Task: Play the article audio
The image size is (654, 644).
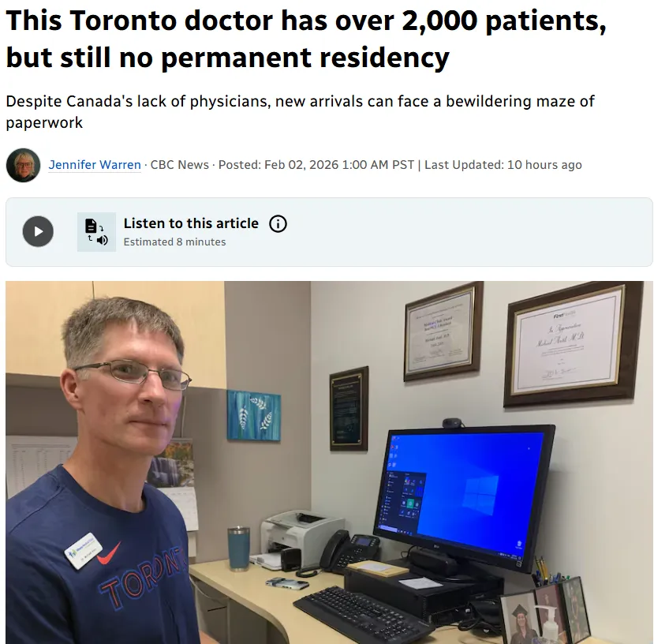Action: click(38, 231)
